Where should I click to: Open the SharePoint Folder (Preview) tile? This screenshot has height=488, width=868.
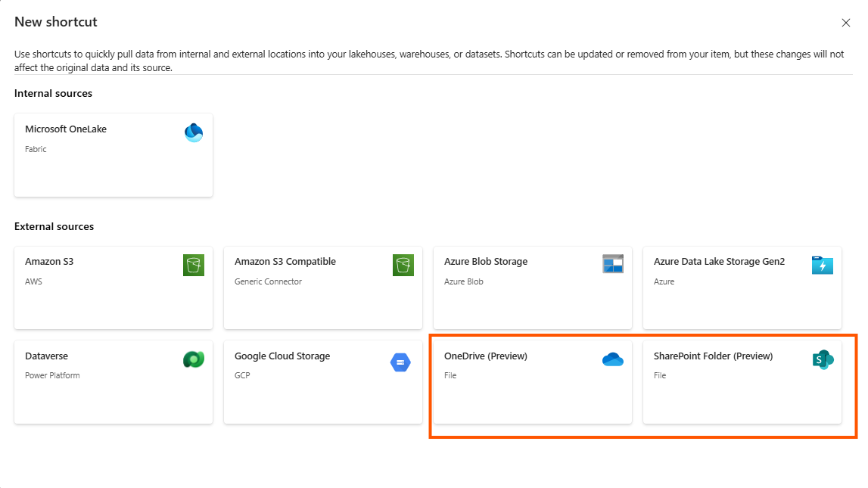pos(742,382)
